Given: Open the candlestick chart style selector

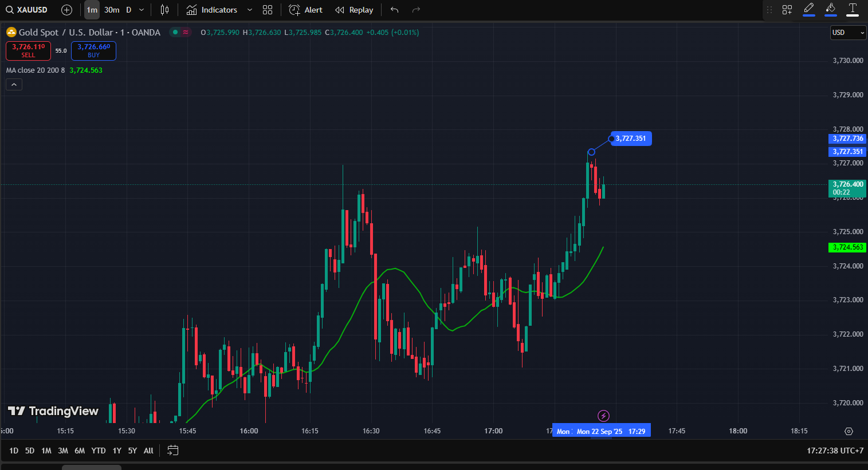Looking at the screenshot, I should (164, 10).
